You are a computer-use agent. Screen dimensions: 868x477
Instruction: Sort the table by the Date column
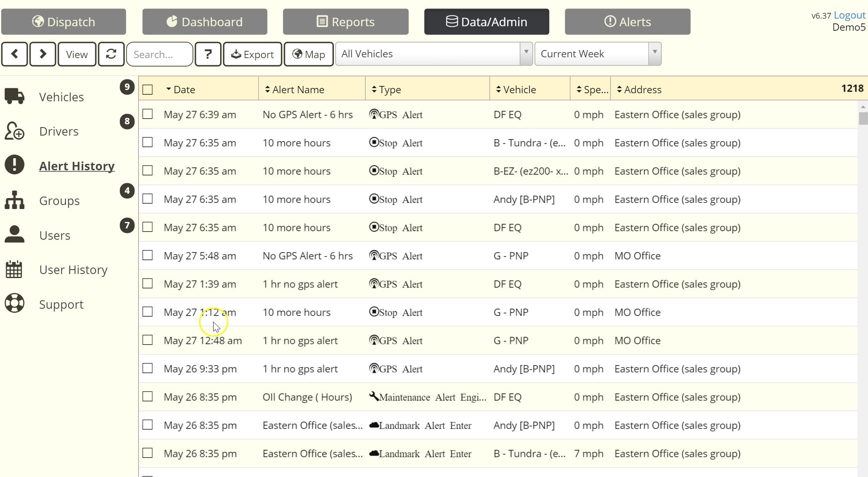pyautogui.click(x=184, y=90)
